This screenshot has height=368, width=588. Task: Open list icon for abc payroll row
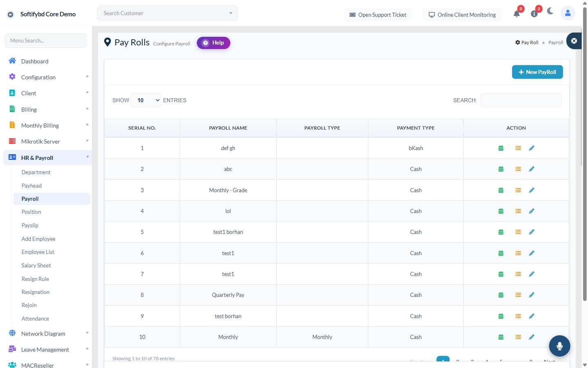pos(518,169)
